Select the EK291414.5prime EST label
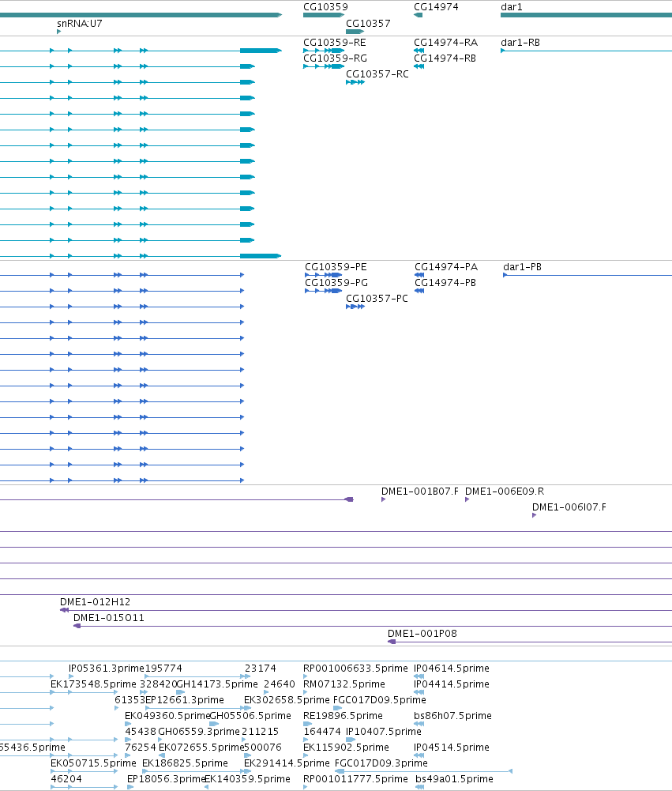Screen dimensions: 672x791 coord(287,763)
